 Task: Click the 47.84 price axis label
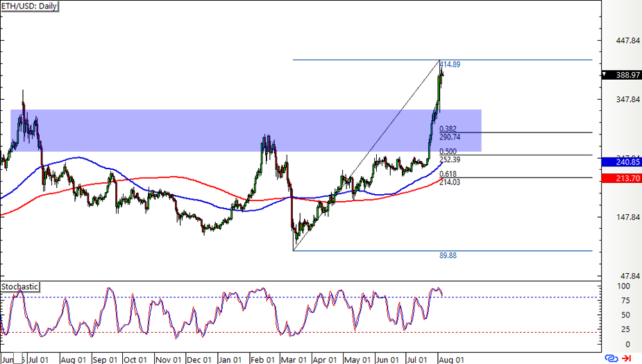click(x=630, y=276)
